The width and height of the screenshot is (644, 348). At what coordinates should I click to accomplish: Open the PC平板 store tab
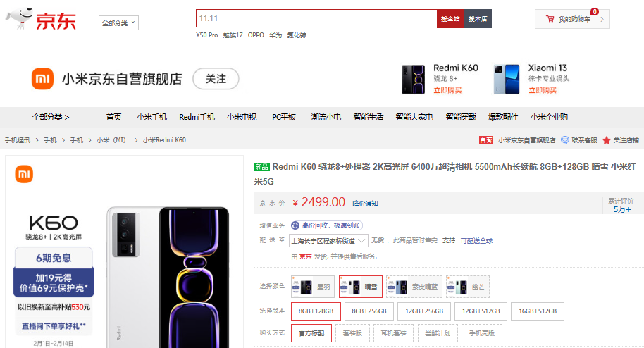coord(284,117)
